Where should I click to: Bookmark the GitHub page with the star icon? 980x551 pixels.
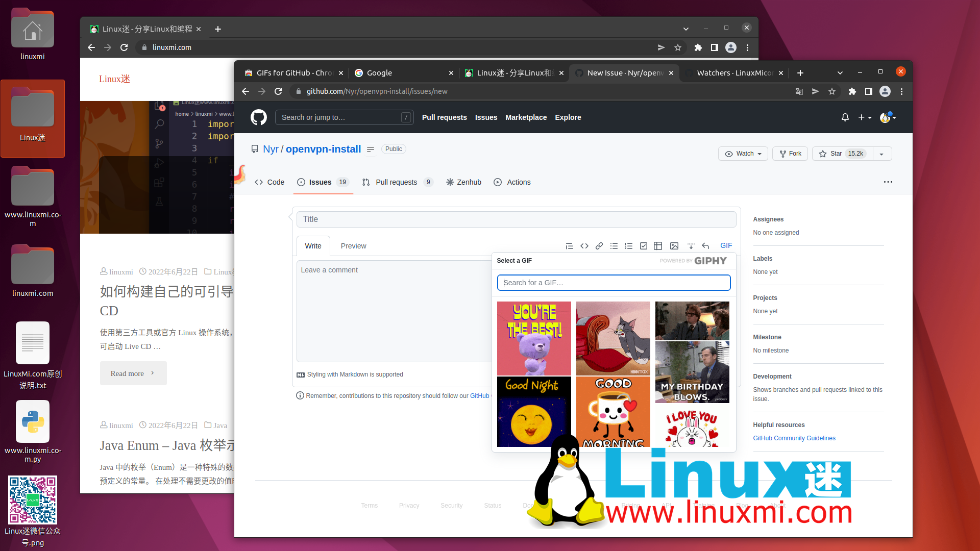(x=832, y=91)
